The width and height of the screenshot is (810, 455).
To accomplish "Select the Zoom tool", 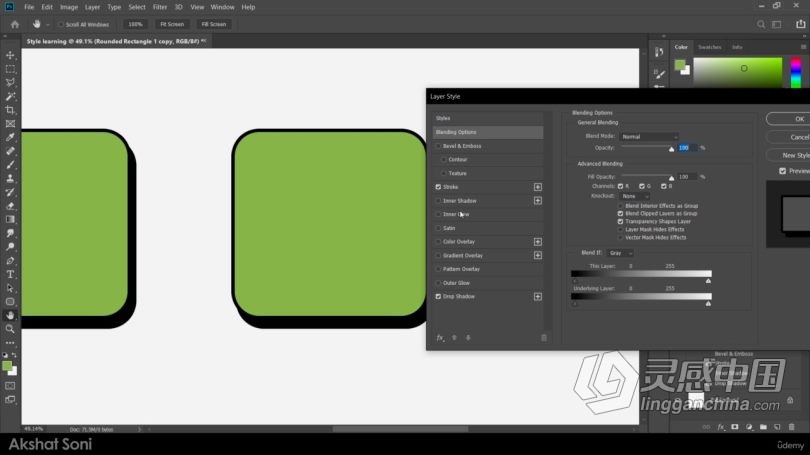I will 10,329.
